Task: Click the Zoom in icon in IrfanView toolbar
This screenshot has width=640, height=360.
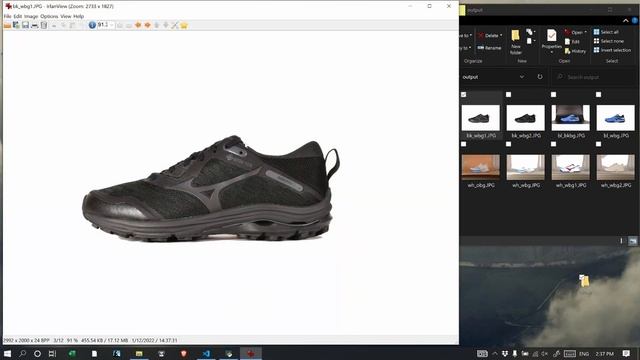Action: [x=120, y=25]
